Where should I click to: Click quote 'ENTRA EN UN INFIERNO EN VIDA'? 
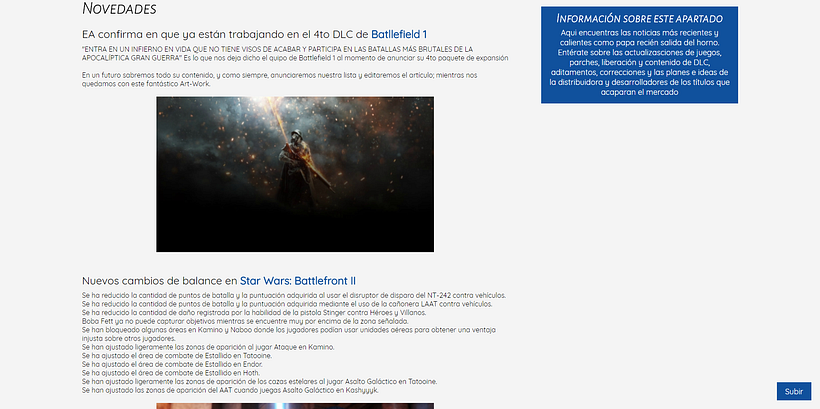[295, 53]
